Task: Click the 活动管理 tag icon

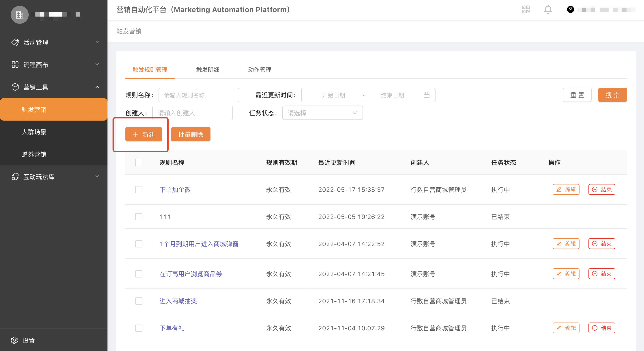Action: point(15,42)
